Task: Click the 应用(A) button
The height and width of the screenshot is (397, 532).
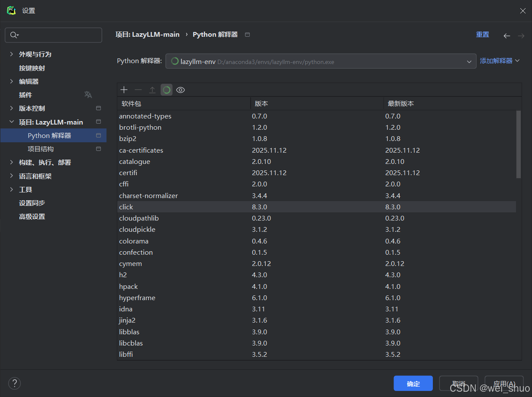Action: [x=504, y=384]
